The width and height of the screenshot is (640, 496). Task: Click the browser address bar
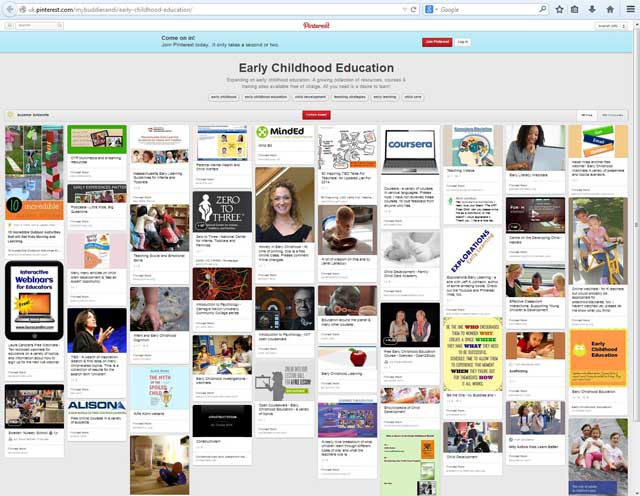click(x=200, y=9)
